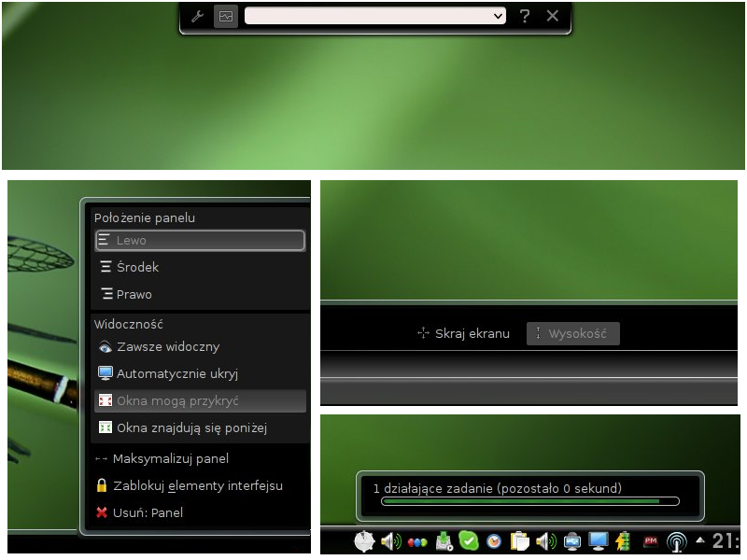Click the second speaker volume tray icon
This screenshot has width=747, height=560.
point(546,541)
